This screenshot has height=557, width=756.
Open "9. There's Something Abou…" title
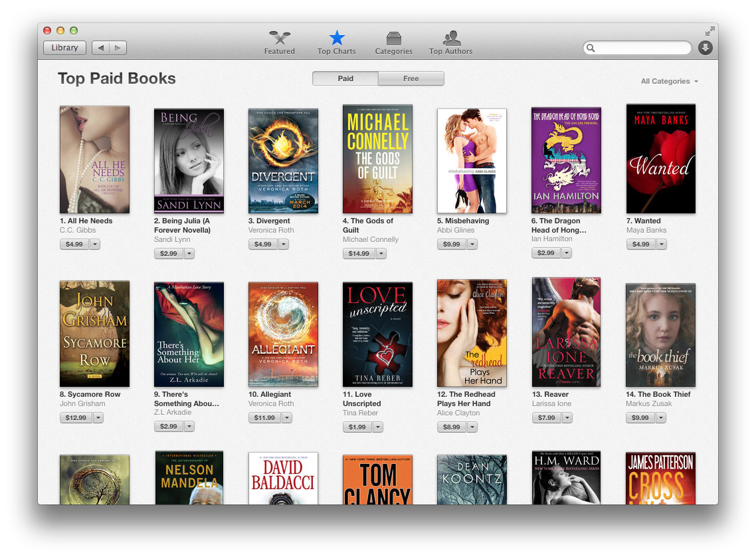pos(187,399)
